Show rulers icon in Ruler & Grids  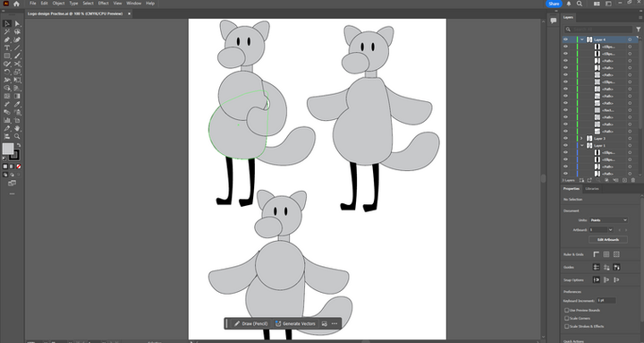pos(597,254)
